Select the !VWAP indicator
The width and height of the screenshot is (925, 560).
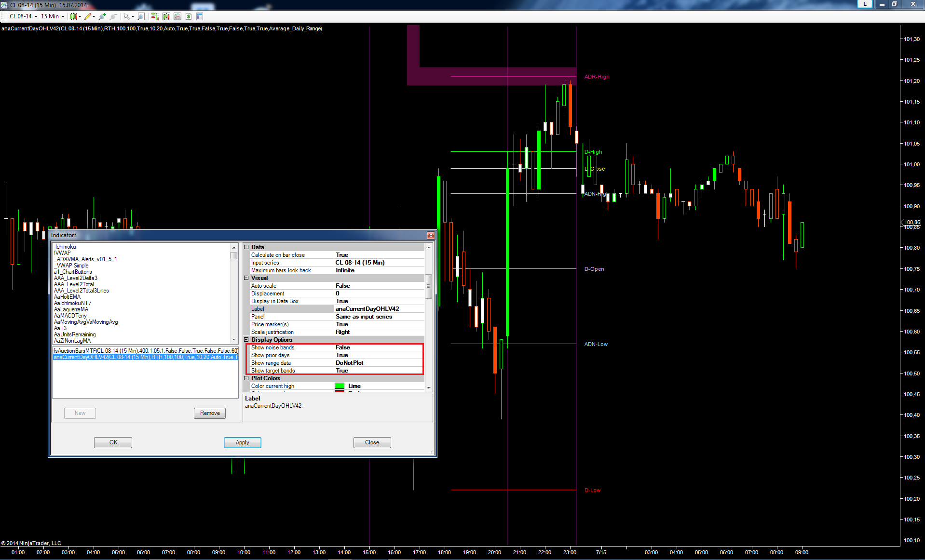point(62,253)
